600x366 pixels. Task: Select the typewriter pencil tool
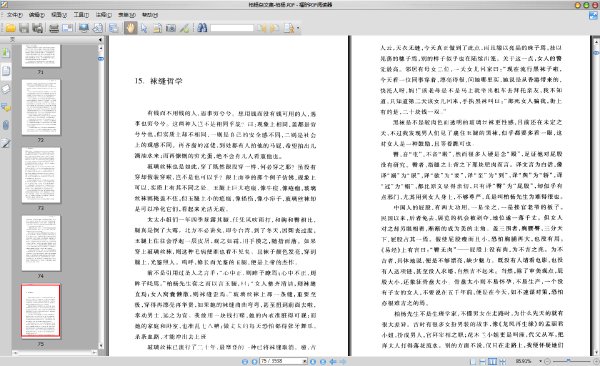pyautogui.click(x=184, y=28)
